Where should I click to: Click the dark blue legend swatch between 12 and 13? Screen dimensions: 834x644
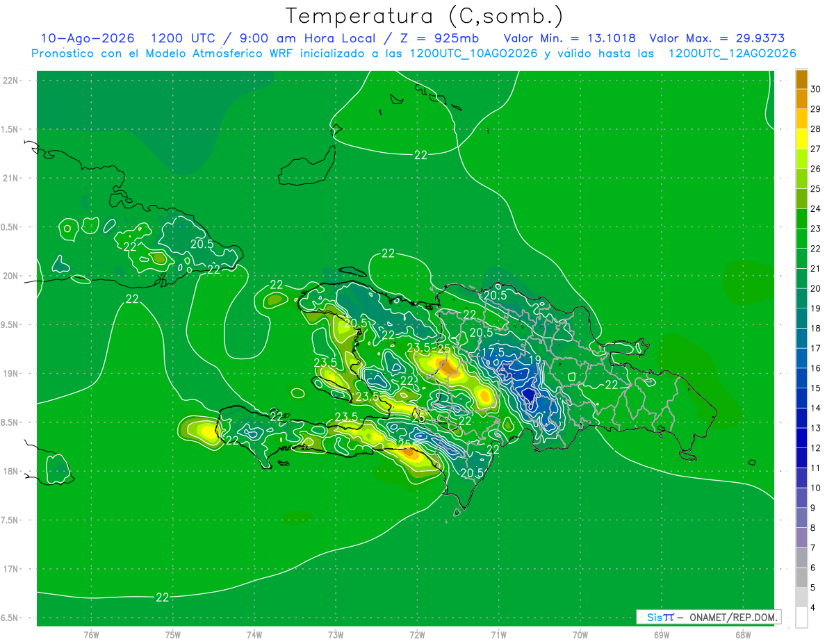801,438
